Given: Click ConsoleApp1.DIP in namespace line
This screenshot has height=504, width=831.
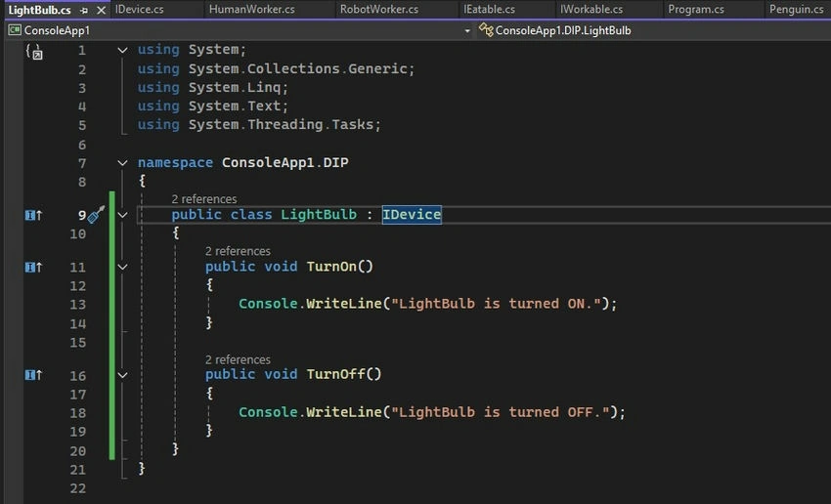Looking at the screenshot, I should coord(285,162).
